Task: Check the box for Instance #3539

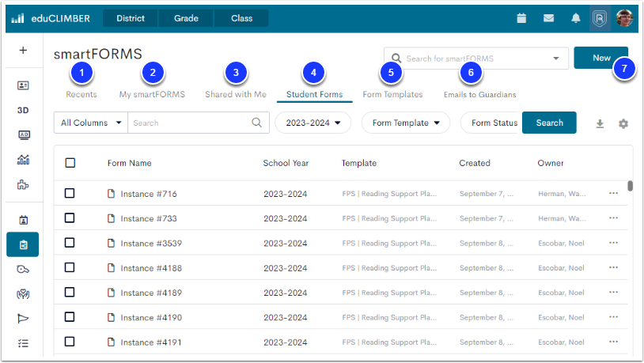Action: click(x=70, y=243)
